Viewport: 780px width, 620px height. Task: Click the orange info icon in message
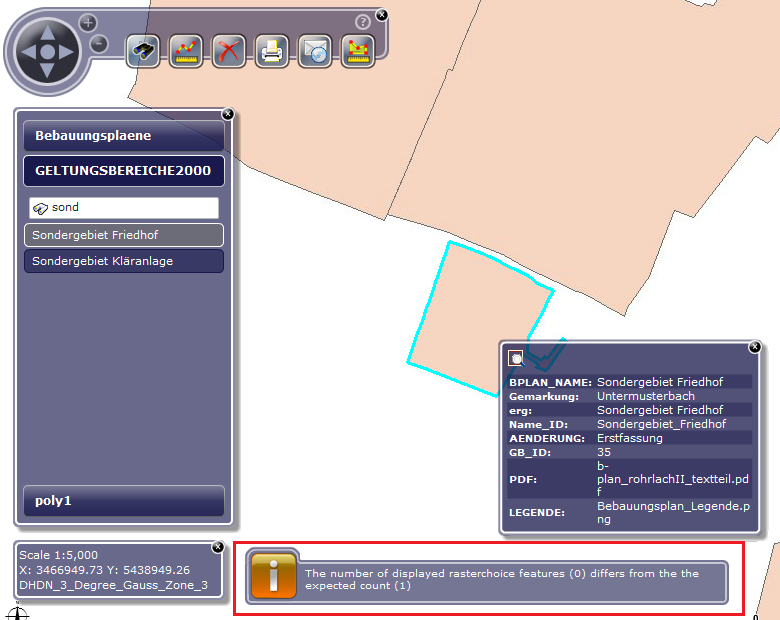[274, 576]
